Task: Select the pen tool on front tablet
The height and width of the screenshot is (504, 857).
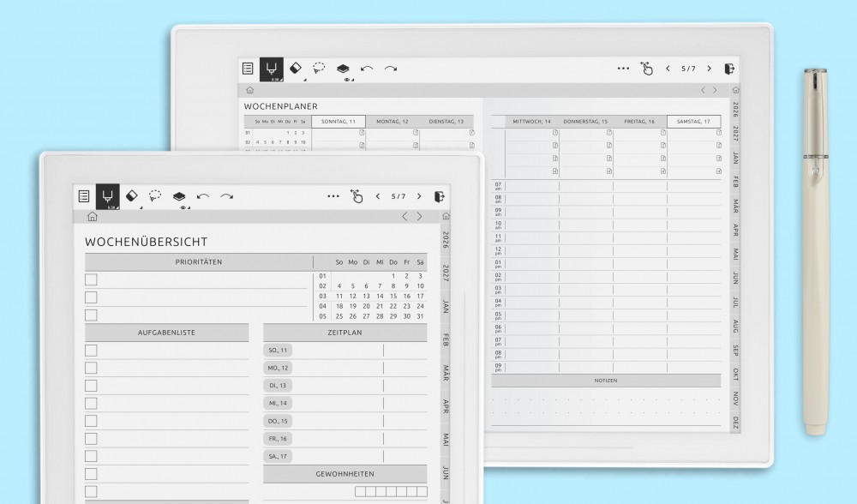Action: [107, 196]
